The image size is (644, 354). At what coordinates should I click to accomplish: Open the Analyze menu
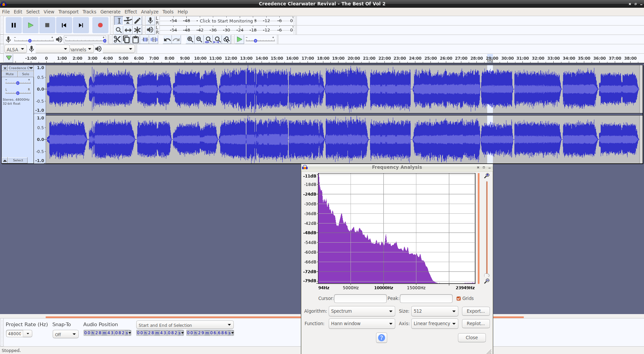pos(149,12)
